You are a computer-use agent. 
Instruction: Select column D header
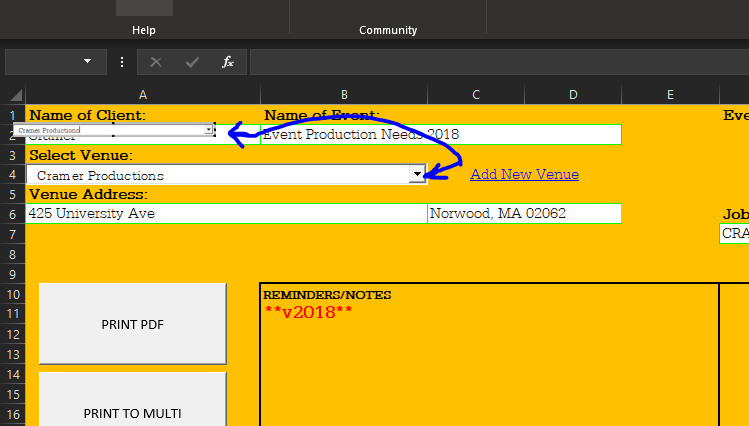tap(573, 95)
